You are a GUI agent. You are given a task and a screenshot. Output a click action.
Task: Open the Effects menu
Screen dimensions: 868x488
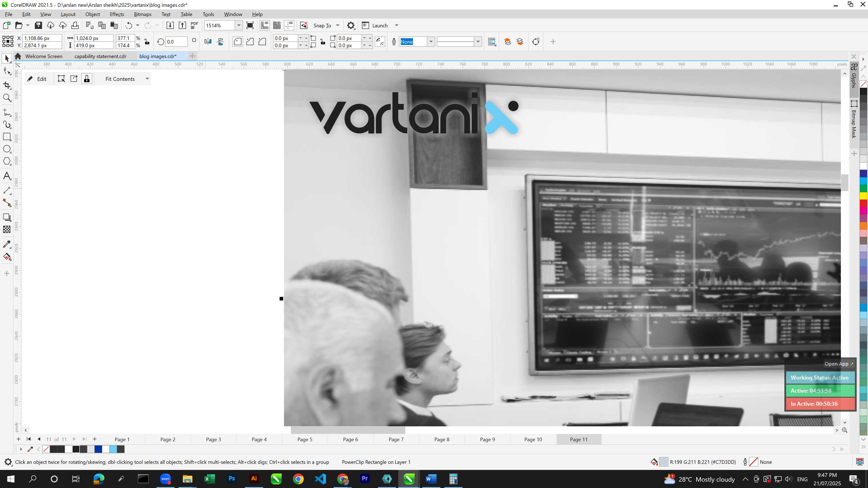pyautogui.click(x=117, y=14)
